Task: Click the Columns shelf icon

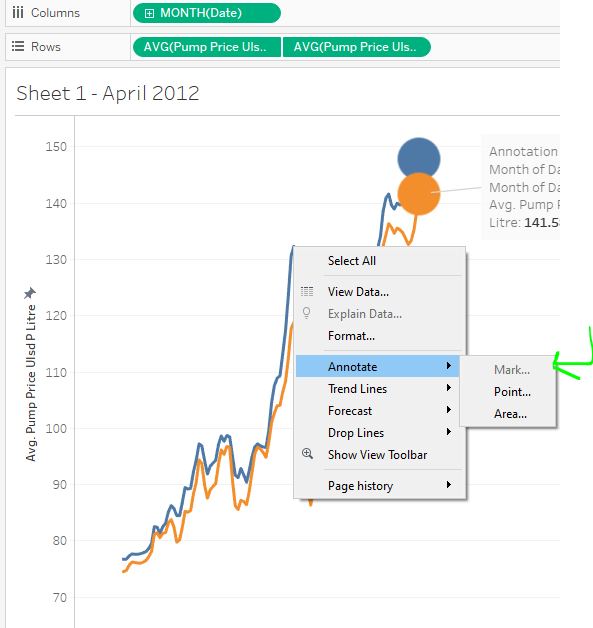Action: point(17,12)
